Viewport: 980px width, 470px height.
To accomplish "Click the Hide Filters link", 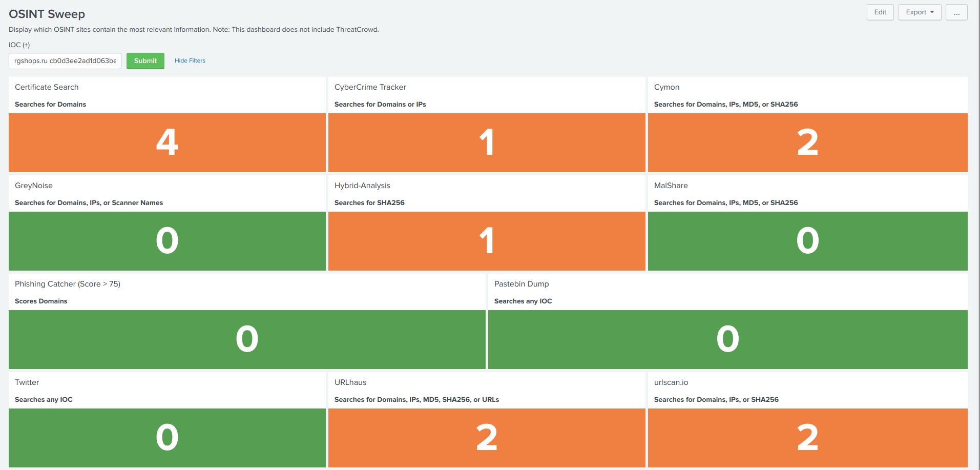I will (x=190, y=60).
